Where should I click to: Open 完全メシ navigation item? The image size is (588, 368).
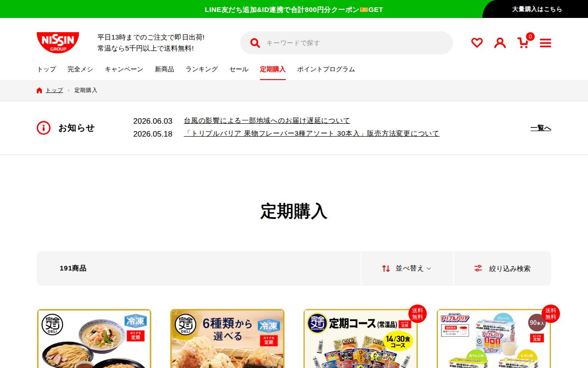coord(80,69)
